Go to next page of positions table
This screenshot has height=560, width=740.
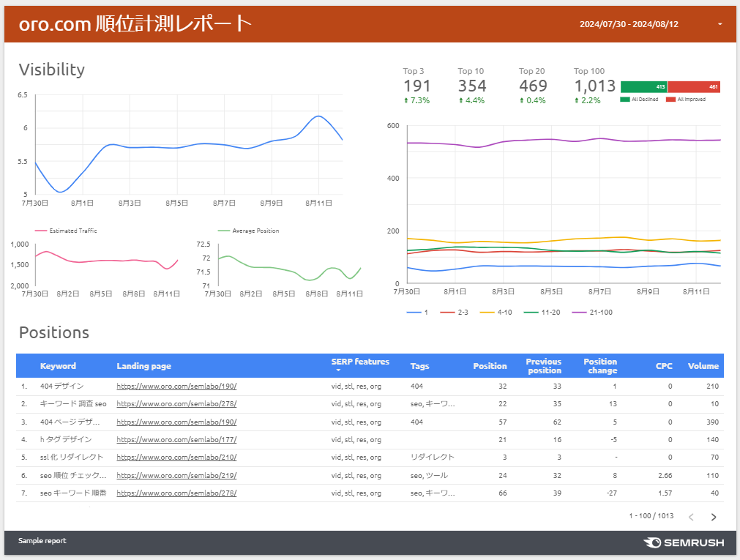714,517
